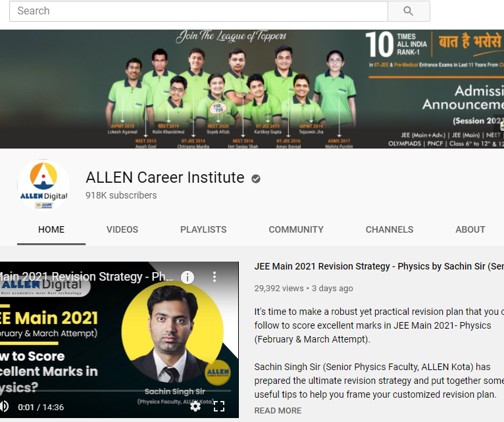
Task: Enter fullscreen mode on the video
Action: click(x=219, y=406)
